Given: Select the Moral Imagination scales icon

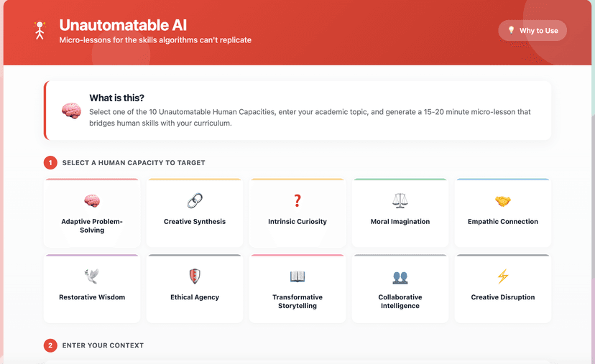Looking at the screenshot, I should click(x=400, y=201).
